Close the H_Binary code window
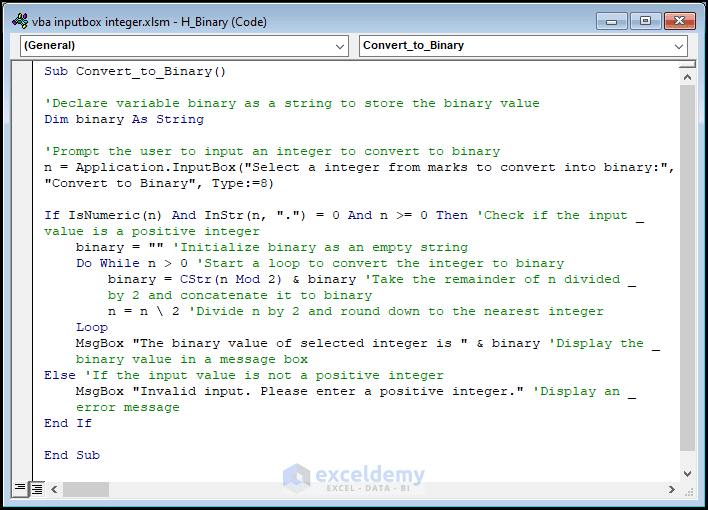The height and width of the screenshot is (510, 708). point(680,21)
